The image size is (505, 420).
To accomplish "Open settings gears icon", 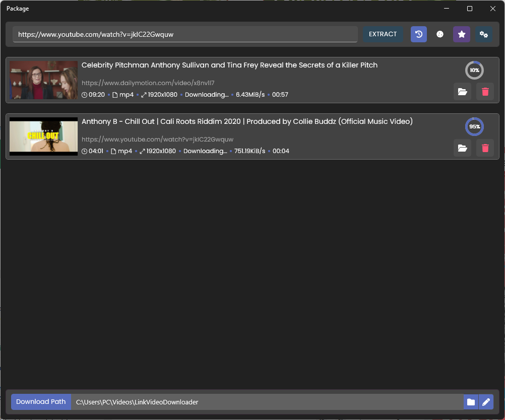I will pyautogui.click(x=483, y=34).
